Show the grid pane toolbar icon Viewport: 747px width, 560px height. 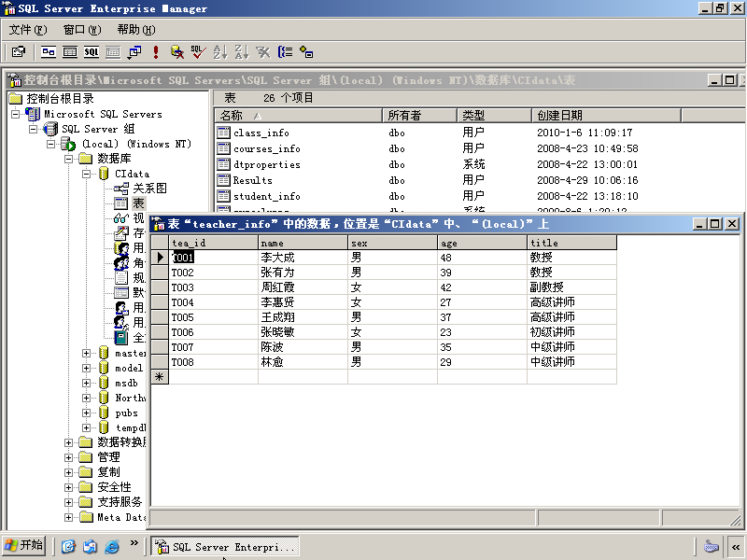[x=70, y=52]
